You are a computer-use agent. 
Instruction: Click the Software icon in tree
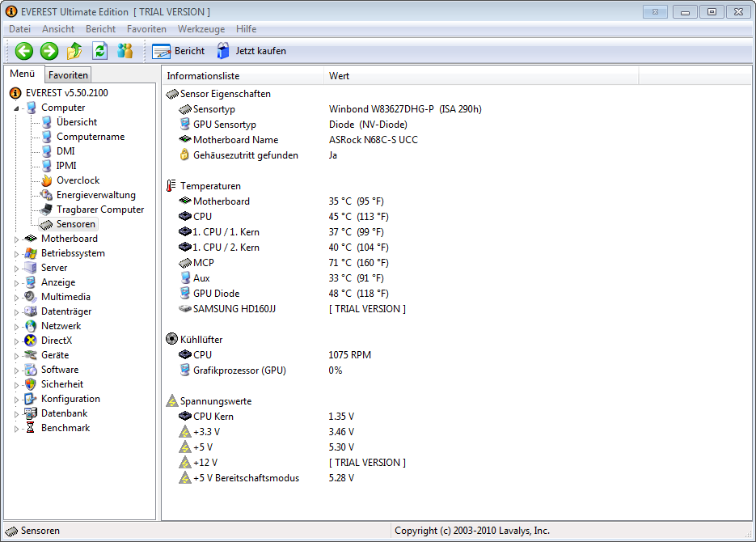31,370
